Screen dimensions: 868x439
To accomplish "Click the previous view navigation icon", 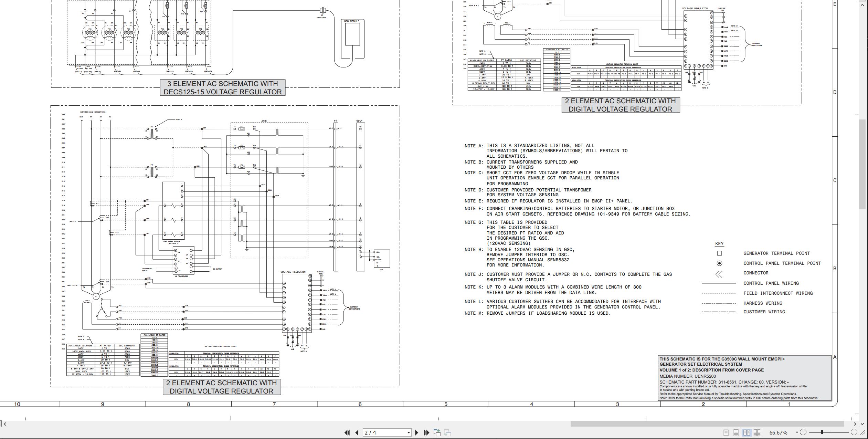I will click(x=437, y=432).
